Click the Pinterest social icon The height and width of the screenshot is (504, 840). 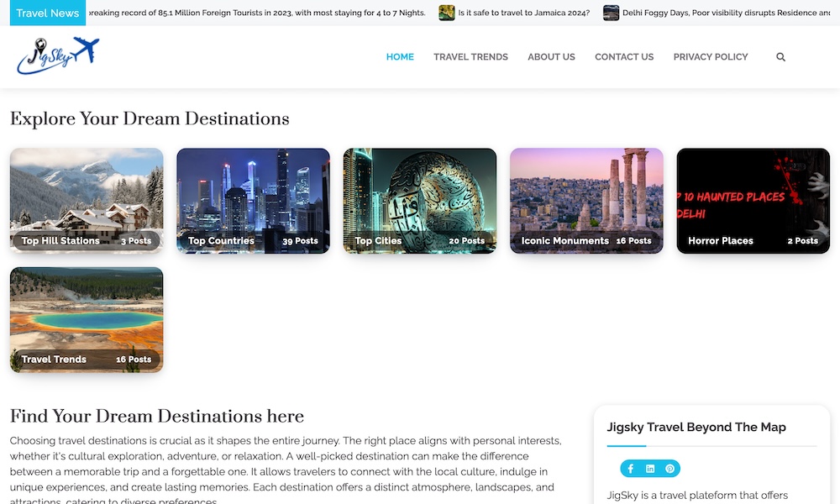[x=669, y=469]
